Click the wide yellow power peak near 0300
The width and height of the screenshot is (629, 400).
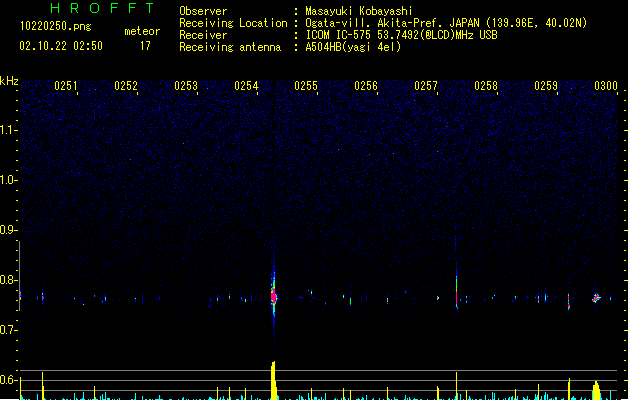[x=596, y=390]
